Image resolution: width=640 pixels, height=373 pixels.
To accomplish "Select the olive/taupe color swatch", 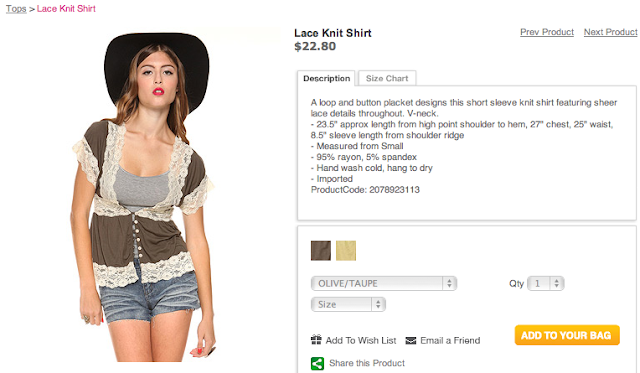I will (x=321, y=251).
